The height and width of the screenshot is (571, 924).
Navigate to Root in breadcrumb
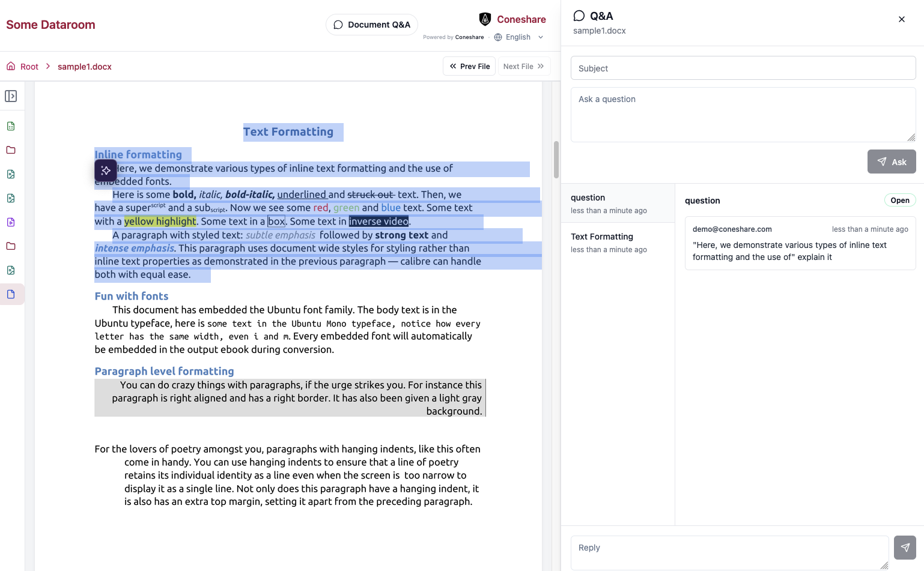pos(29,67)
